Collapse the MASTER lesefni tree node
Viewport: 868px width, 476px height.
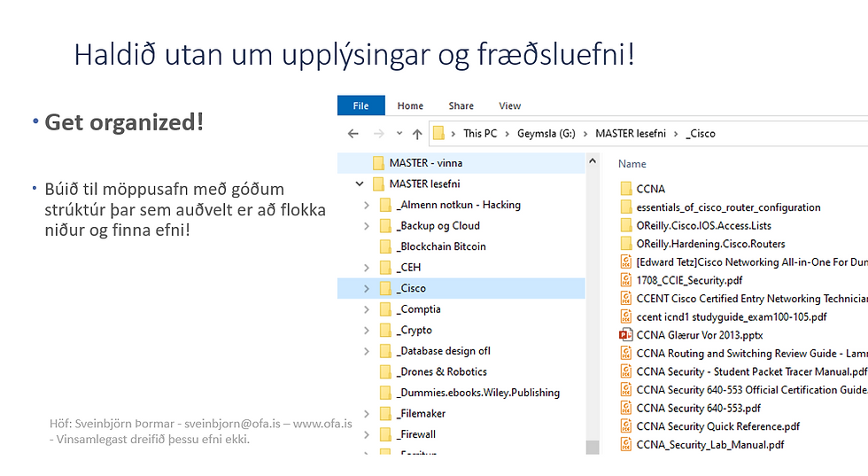pos(359,184)
